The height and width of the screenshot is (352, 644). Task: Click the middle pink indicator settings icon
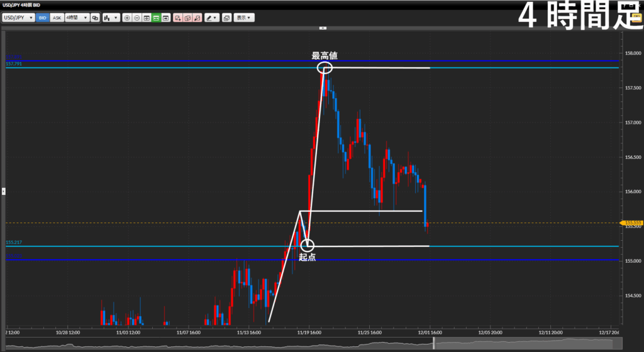(x=187, y=18)
